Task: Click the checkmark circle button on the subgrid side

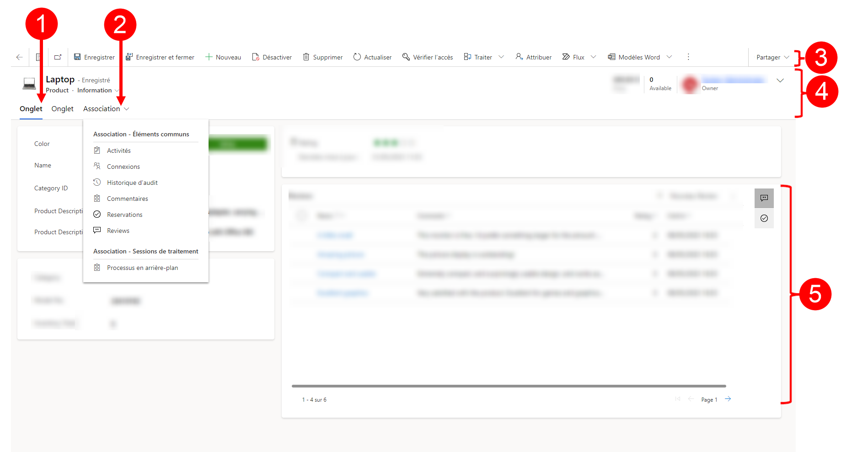Action: (x=764, y=218)
